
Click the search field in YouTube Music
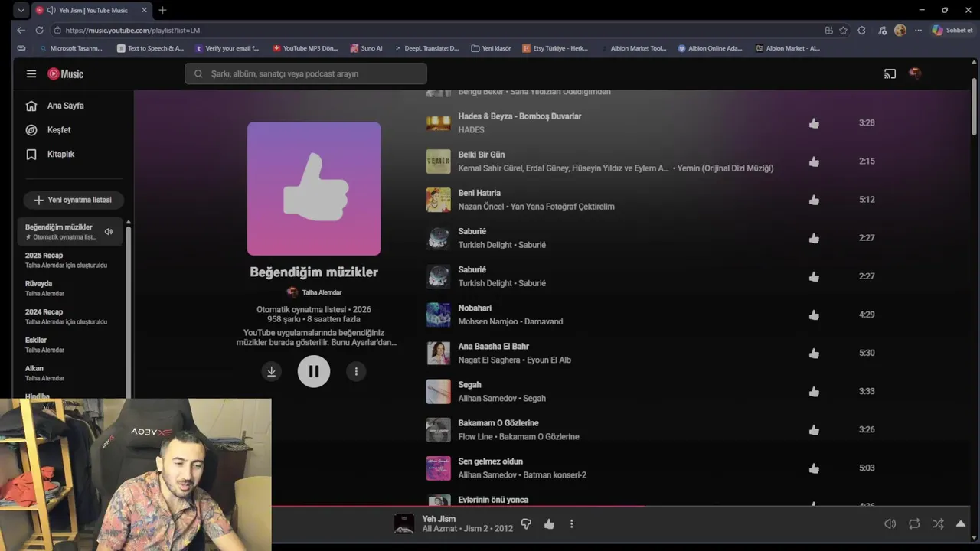pos(305,73)
